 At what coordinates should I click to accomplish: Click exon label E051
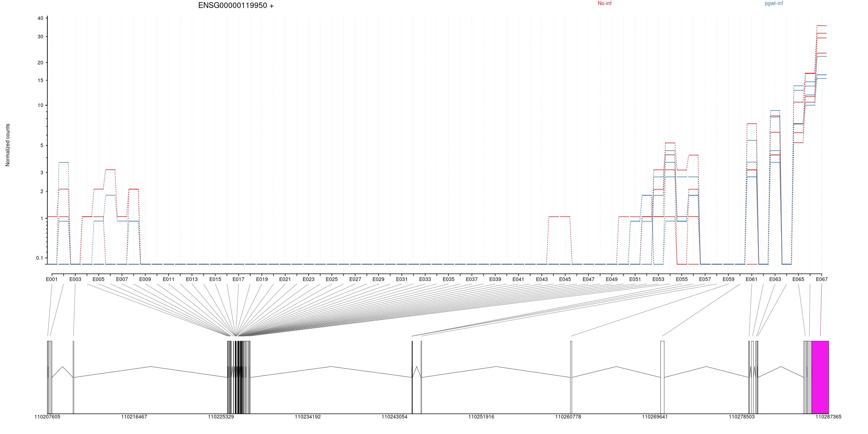[x=635, y=279]
